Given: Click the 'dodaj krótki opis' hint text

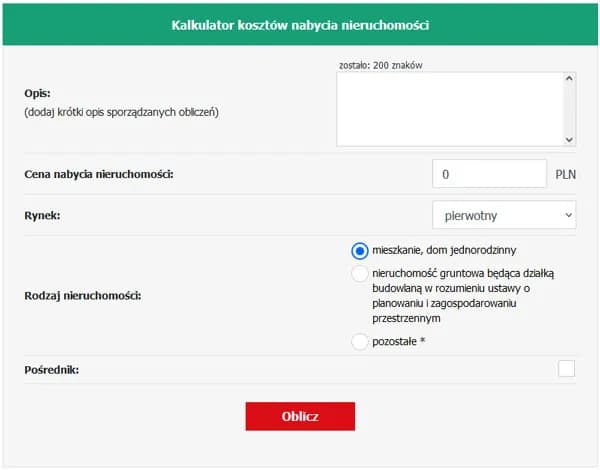Looking at the screenshot, I should (x=121, y=112).
